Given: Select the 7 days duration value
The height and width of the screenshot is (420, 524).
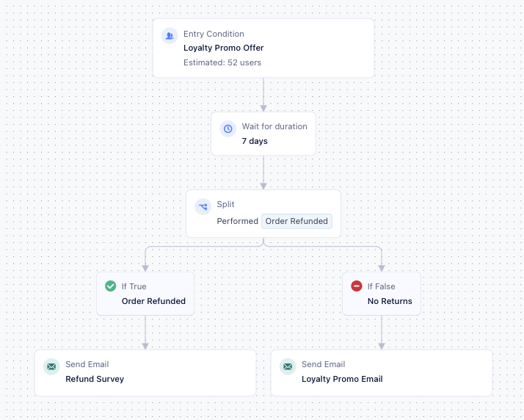Looking at the screenshot, I should (x=255, y=141).
